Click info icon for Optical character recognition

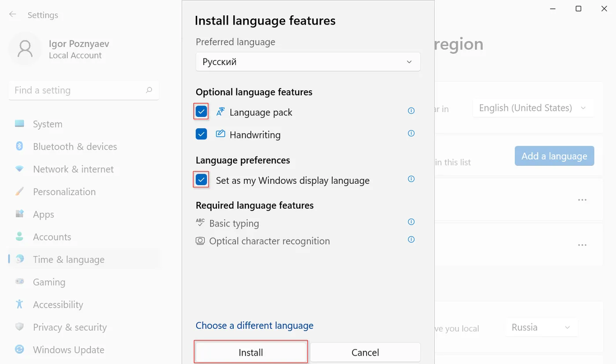(411, 240)
